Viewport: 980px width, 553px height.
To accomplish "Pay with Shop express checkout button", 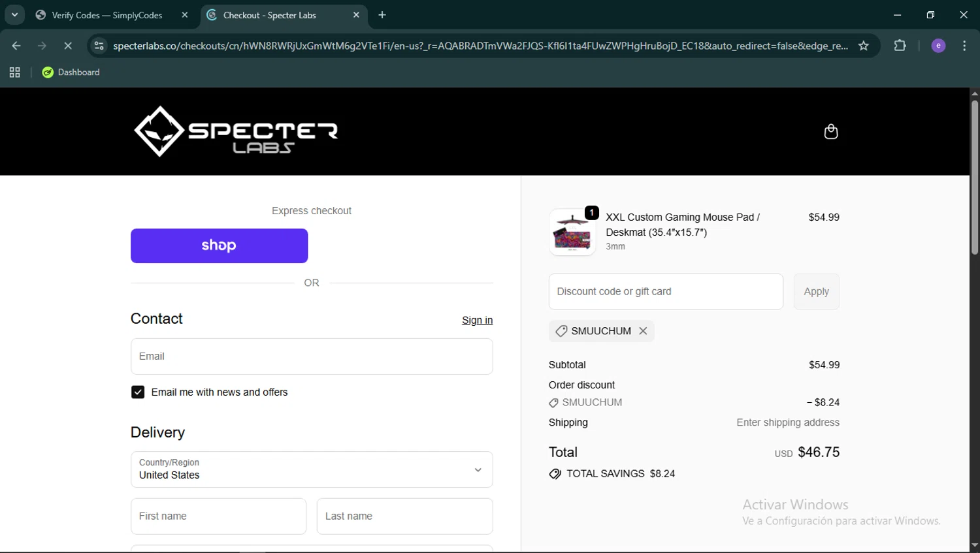I will [x=219, y=246].
